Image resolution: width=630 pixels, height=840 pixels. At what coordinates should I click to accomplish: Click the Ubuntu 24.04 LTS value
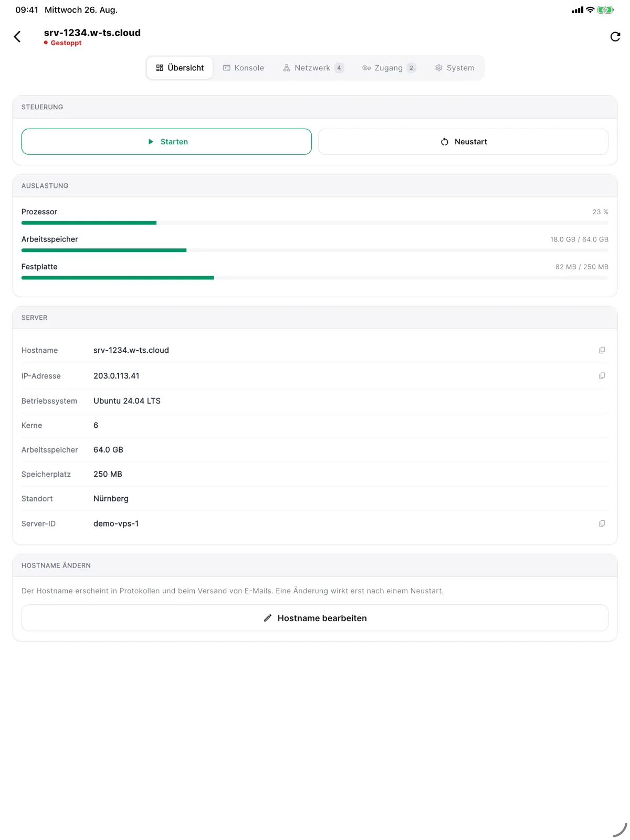pyautogui.click(x=127, y=401)
